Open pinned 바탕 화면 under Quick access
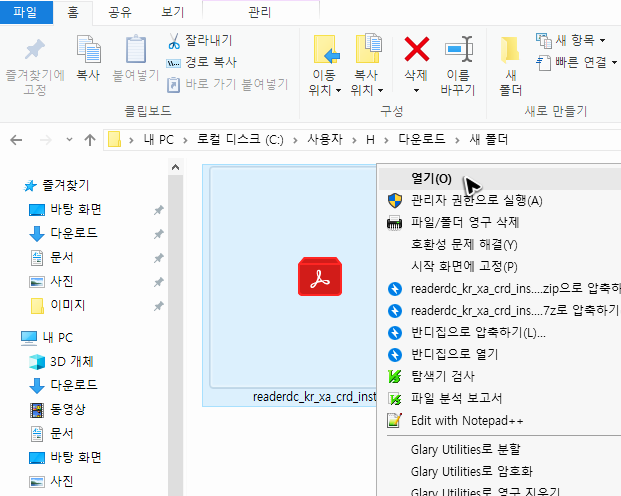Screen dimensions: 621x496 (66, 209)
